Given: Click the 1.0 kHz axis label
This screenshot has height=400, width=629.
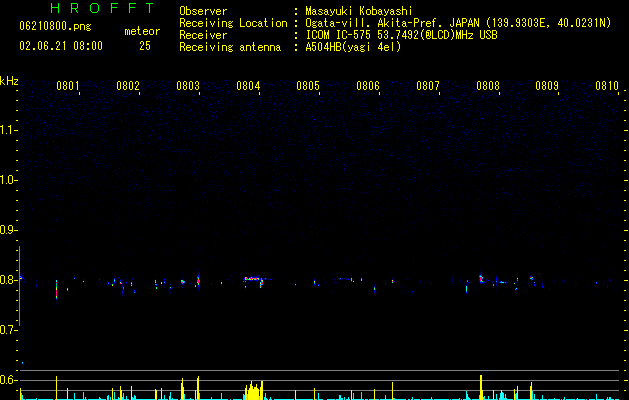Looking at the screenshot, I should (x=9, y=180).
